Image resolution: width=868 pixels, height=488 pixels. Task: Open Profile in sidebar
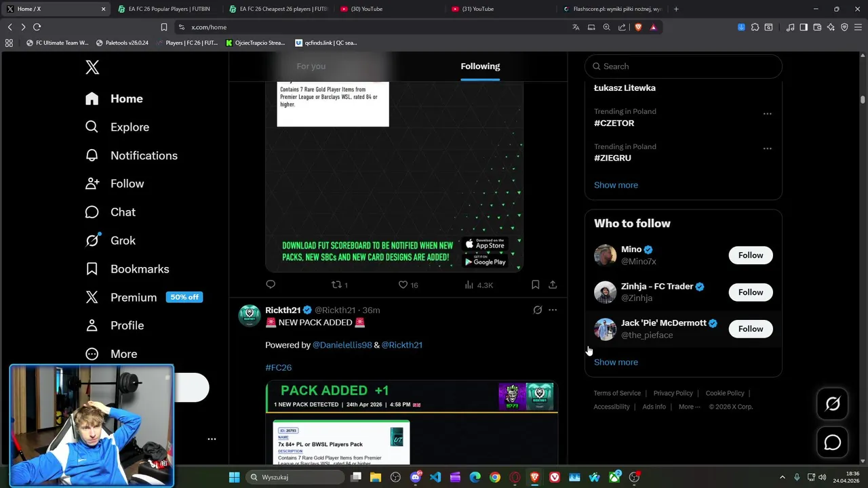(x=114, y=325)
